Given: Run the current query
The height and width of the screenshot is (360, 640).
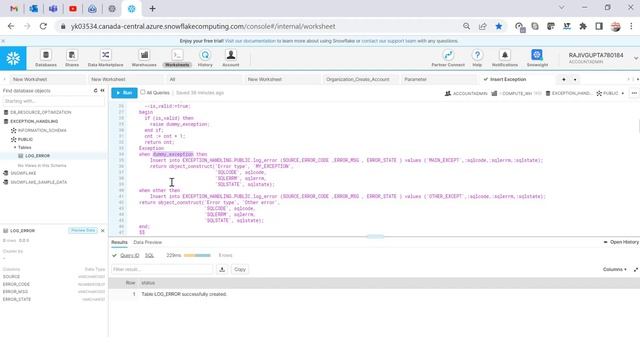Looking at the screenshot, I should click(124, 93).
